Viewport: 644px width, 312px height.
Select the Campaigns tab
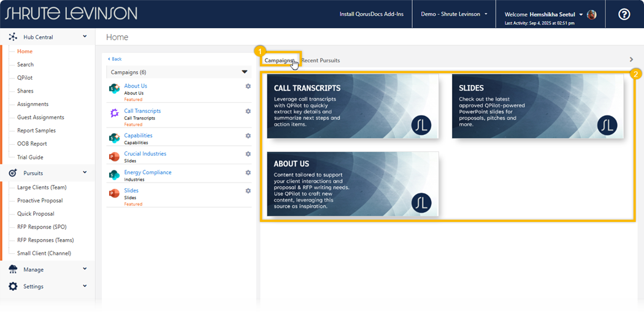point(278,61)
